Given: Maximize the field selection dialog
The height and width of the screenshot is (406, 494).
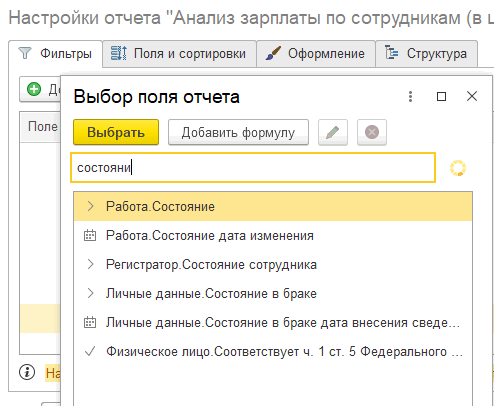Looking at the screenshot, I should pyautogui.click(x=441, y=97).
